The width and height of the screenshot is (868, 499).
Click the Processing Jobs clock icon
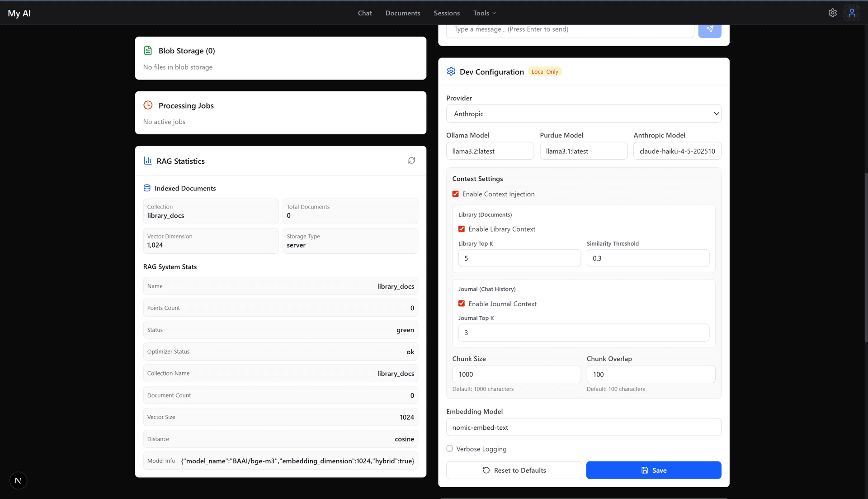pos(148,105)
